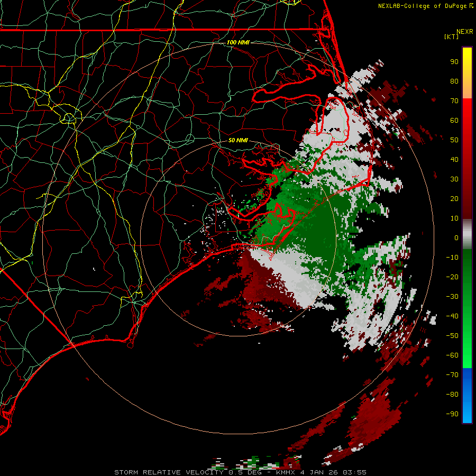Click the NEXR label above the scale

click(x=465, y=32)
